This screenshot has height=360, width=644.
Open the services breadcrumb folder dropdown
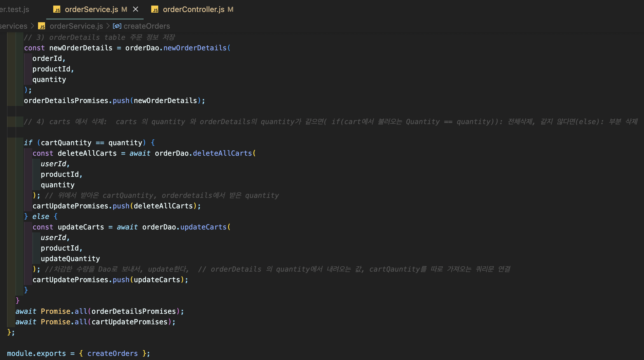pyautogui.click(x=13, y=26)
